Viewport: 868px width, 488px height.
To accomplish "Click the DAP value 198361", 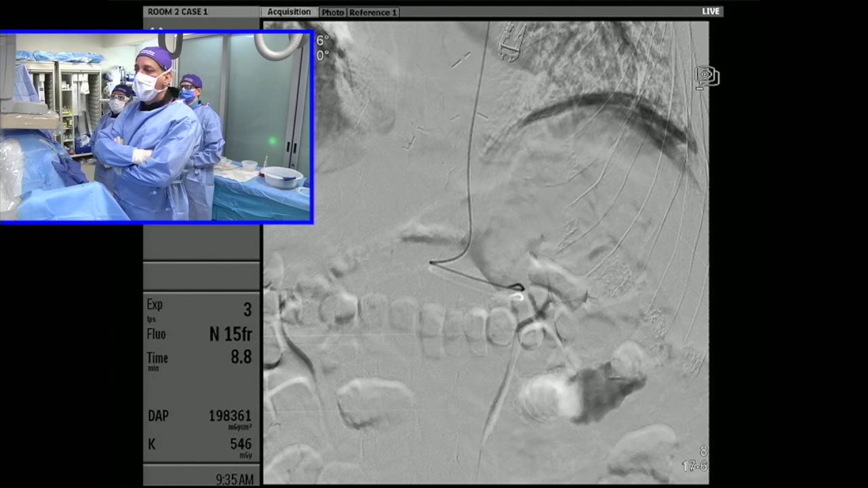I will 230,415.
